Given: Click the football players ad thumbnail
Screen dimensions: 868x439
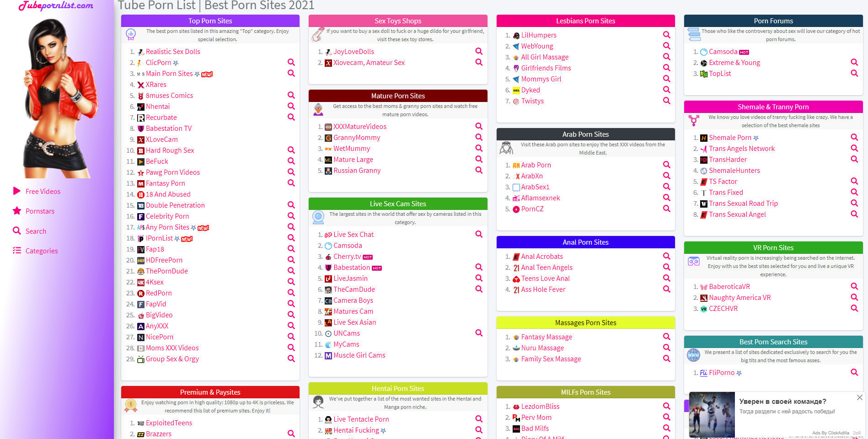Looking at the screenshot, I should point(712,414).
